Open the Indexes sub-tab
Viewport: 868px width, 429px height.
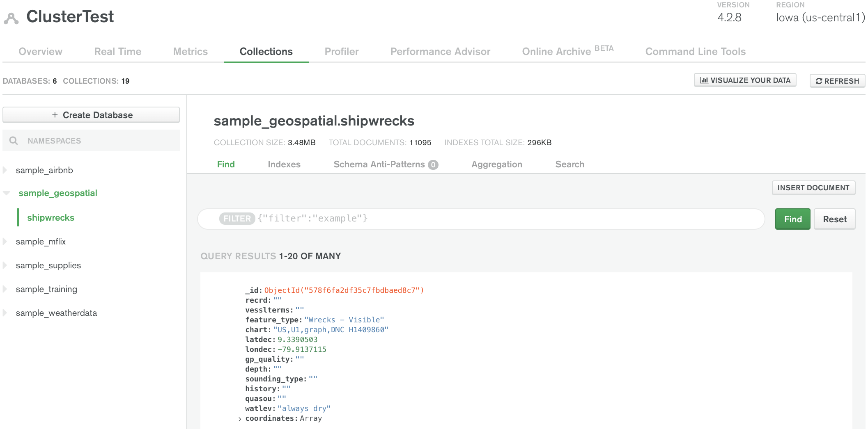[x=284, y=164]
